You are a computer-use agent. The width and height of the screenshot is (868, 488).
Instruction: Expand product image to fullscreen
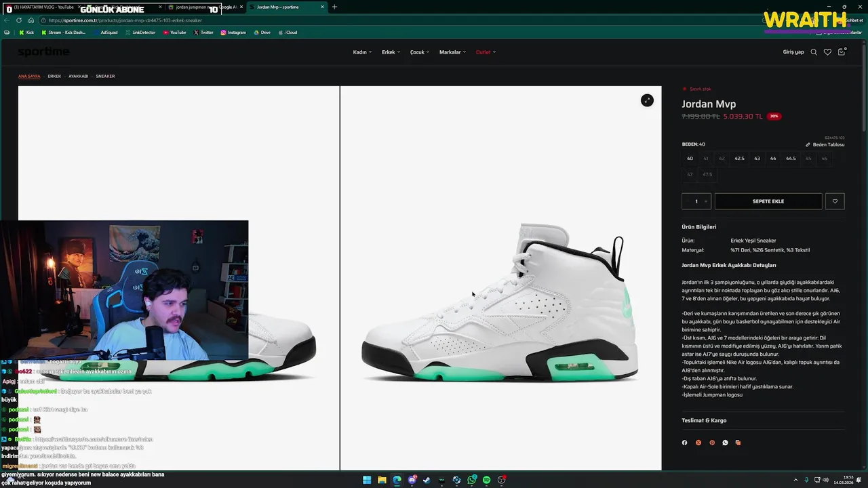click(x=647, y=100)
